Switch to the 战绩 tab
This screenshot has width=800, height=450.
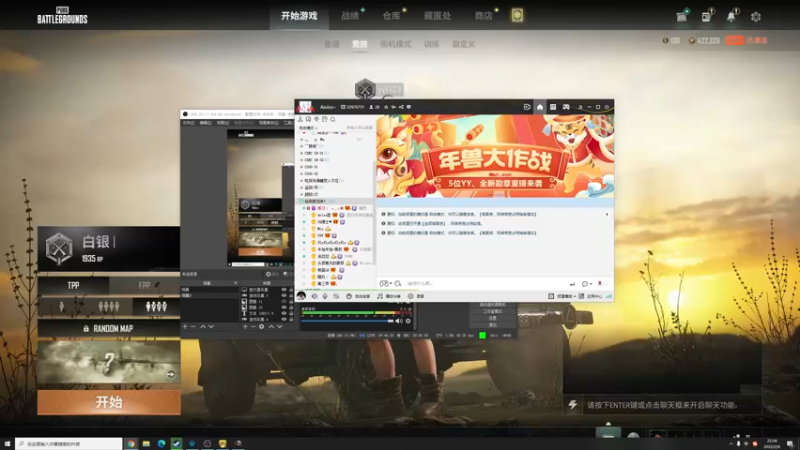(x=350, y=16)
